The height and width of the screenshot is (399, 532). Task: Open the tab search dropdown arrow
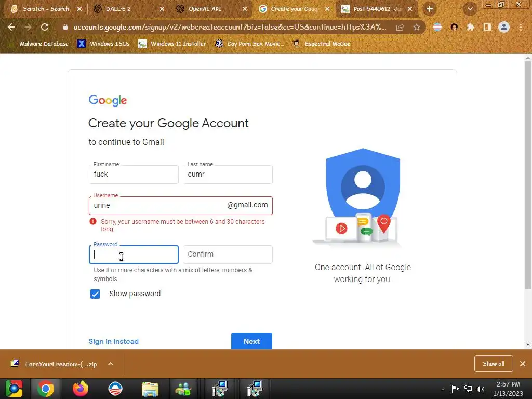tap(470, 9)
